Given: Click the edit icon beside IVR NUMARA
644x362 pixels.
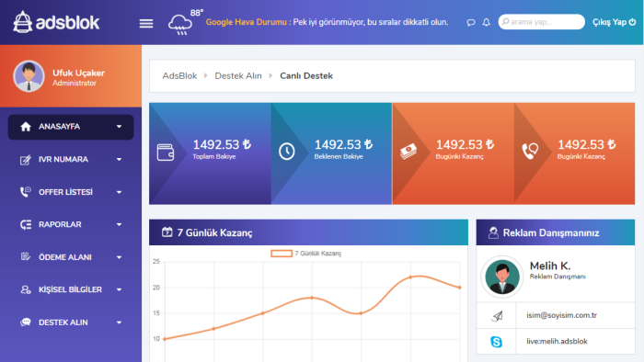Looking at the screenshot, I should tap(26, 160).
